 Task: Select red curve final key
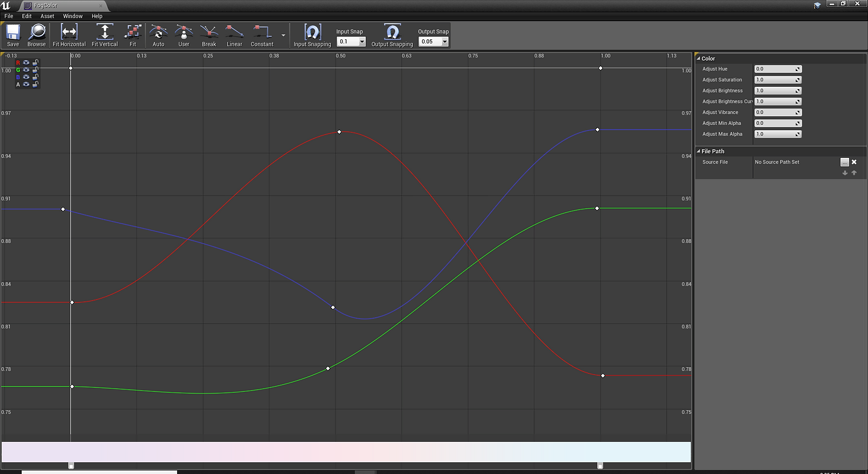pos(603,375)
